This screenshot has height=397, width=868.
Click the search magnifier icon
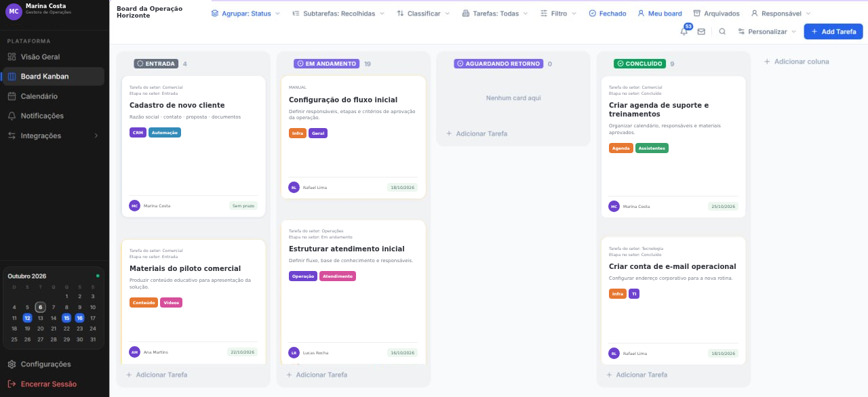tap(722, 31)
